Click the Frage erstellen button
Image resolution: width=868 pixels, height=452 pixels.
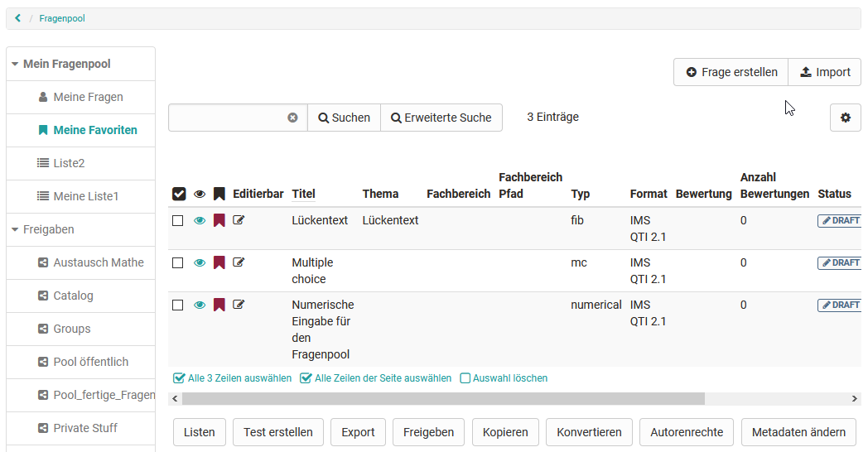click(x=731, y=72)
